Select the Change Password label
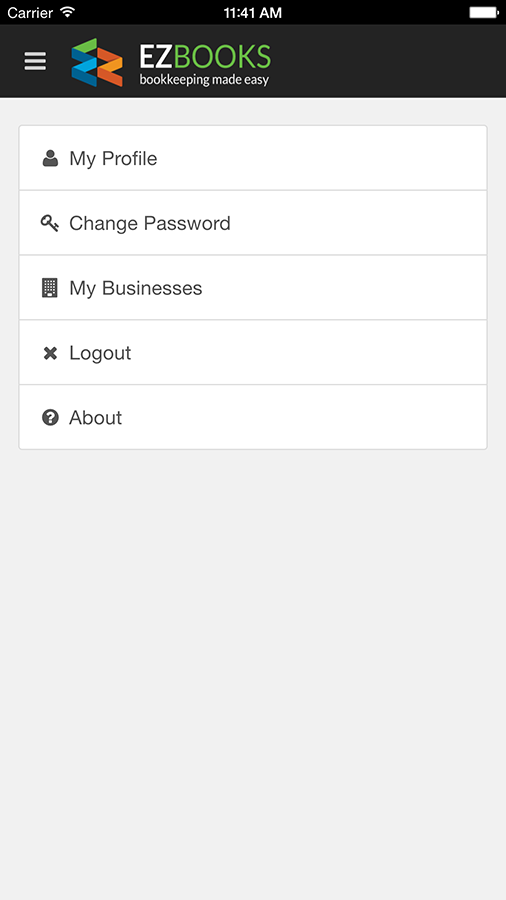Viewport: 506px width, 900px height. [150, 223]
